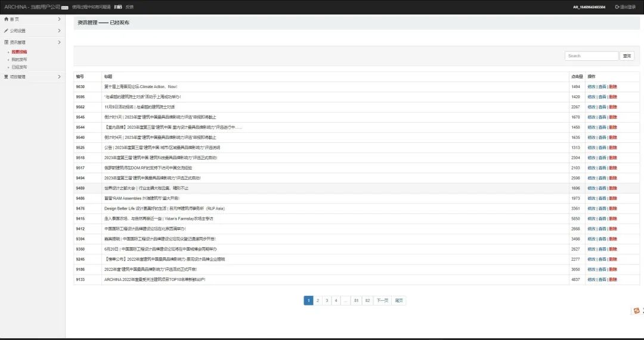Click 查看 for article 9486
Image resolution: width=644 pixels, height=340 pixels.
pyautogui.click(x=602, y=198)
